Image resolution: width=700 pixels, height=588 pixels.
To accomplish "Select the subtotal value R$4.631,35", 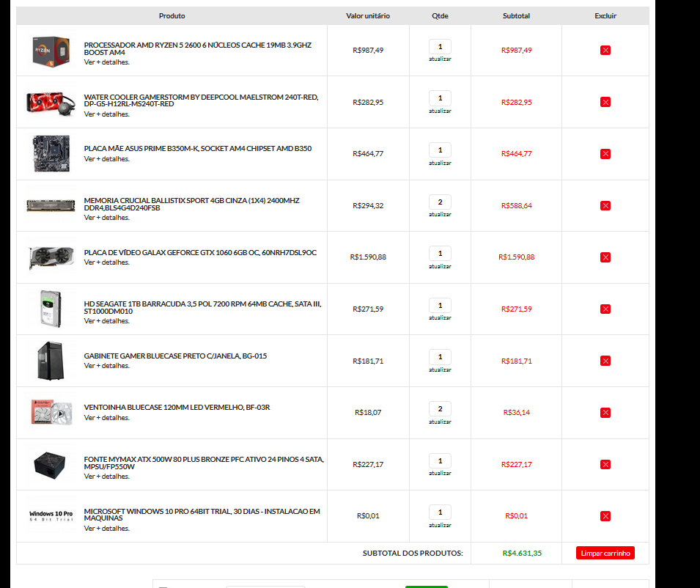I will pos(522,554).
